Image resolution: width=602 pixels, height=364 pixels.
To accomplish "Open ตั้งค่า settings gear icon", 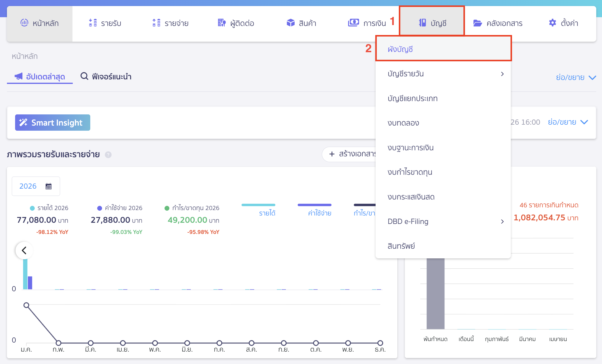I will pos(552,23).
